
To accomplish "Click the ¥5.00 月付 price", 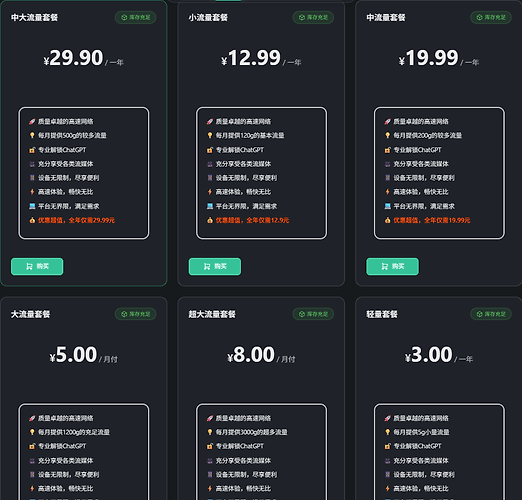I will click(x=83, y=355).
